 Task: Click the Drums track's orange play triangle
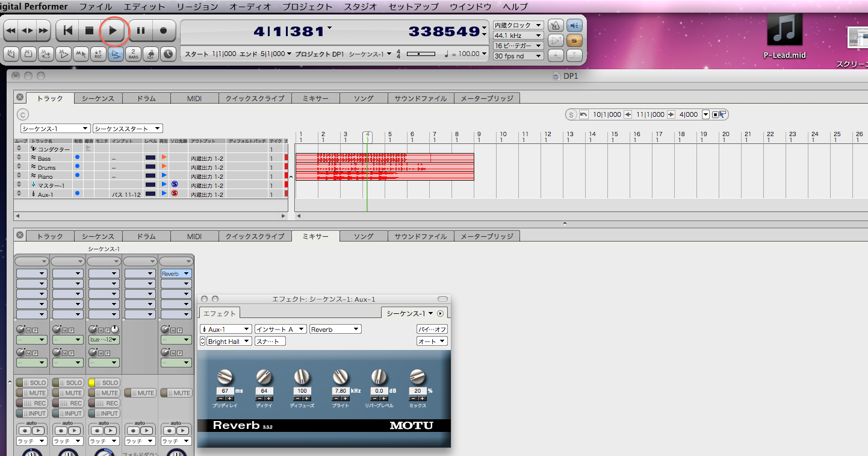pos(164,167)
